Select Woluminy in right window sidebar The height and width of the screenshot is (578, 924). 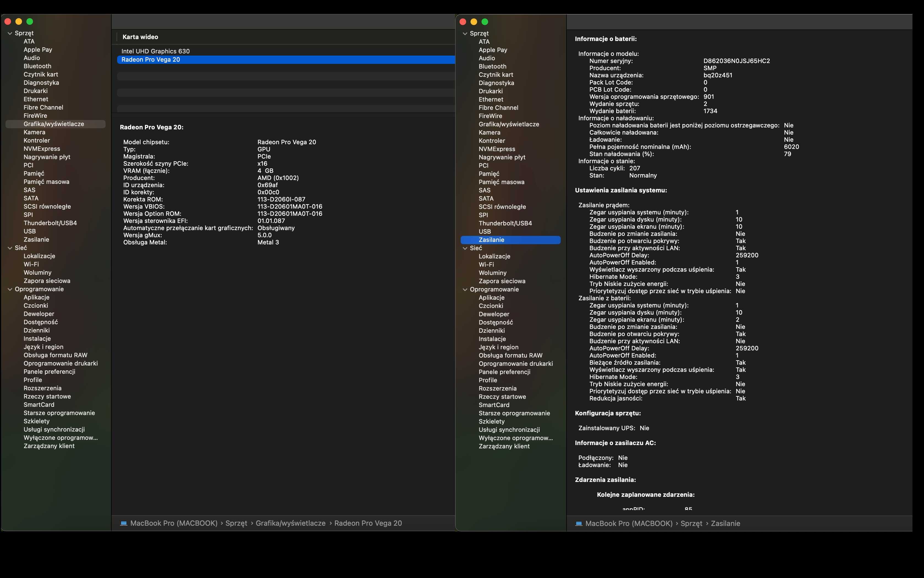pyautogui.click(x=493, y=273)
